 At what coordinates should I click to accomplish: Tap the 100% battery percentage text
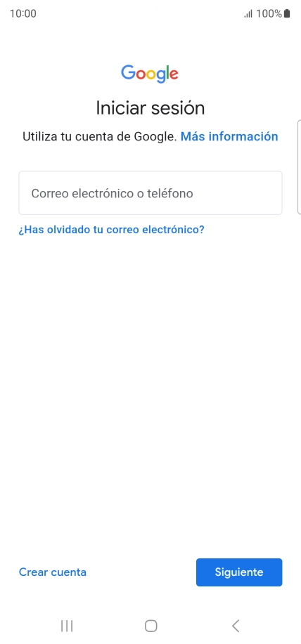(x=269, y=13)
